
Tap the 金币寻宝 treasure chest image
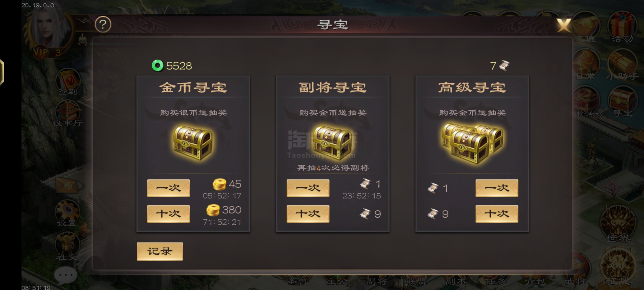pyautogui.click(x=193, y=143)
